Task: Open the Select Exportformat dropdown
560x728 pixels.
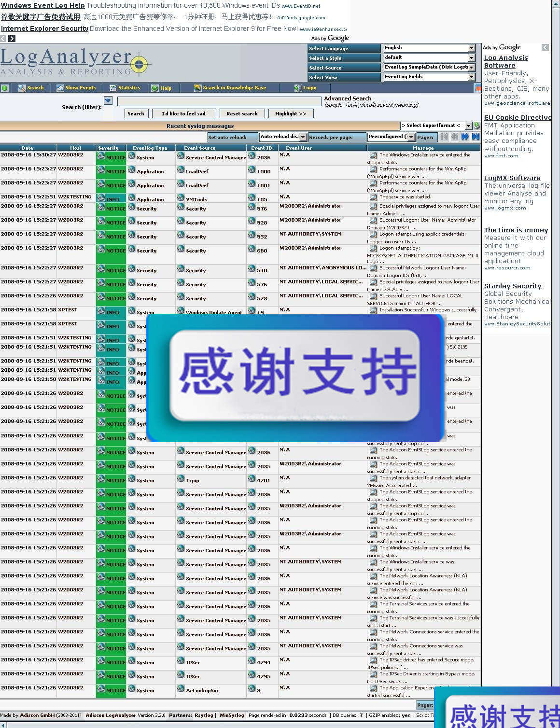Action: (436, 126)
